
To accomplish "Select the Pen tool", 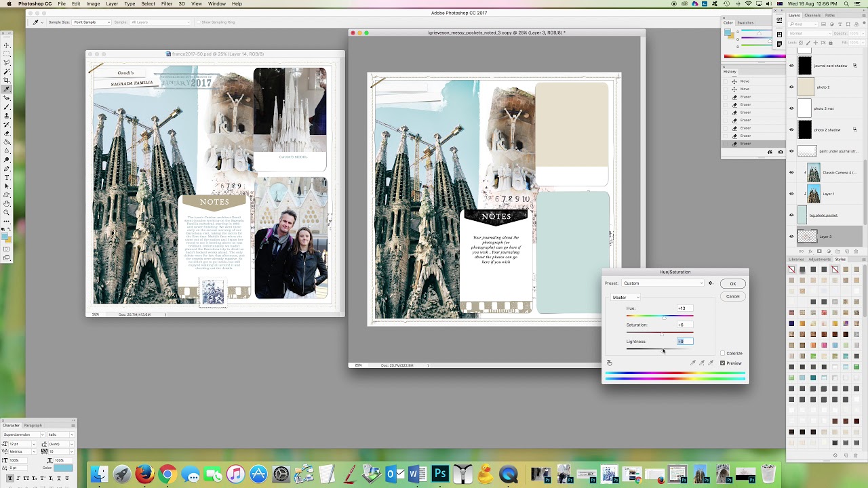I will 7,168.
